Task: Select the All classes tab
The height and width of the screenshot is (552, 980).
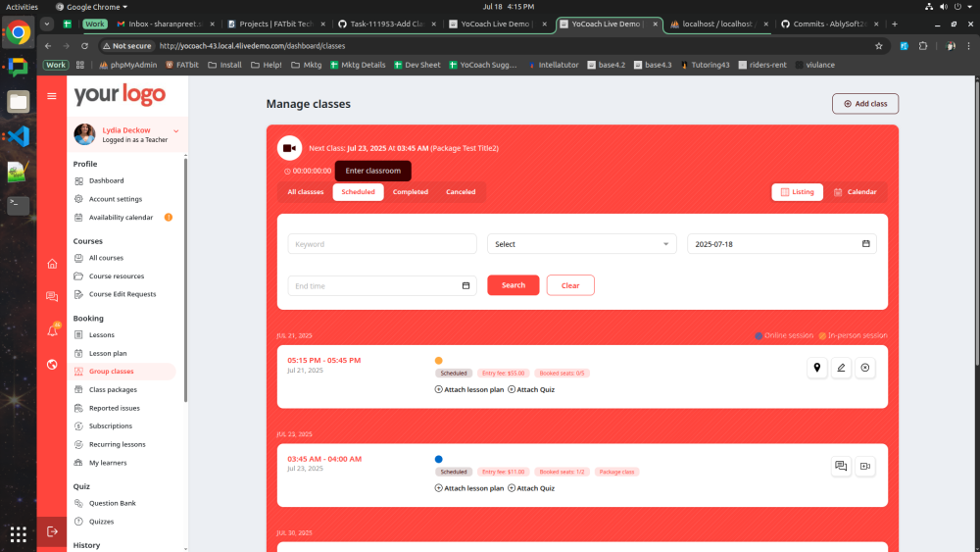Action: click(x=306, y=192)
